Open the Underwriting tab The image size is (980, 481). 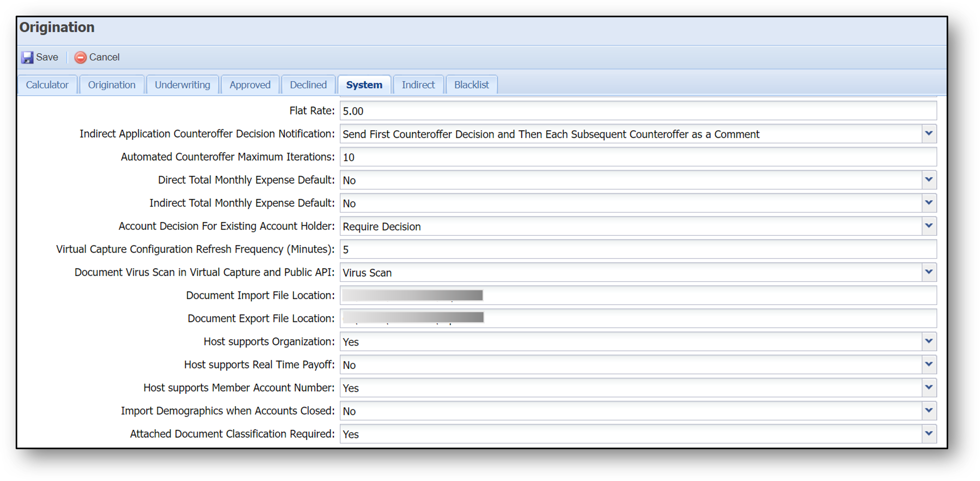tap(183, 84)
